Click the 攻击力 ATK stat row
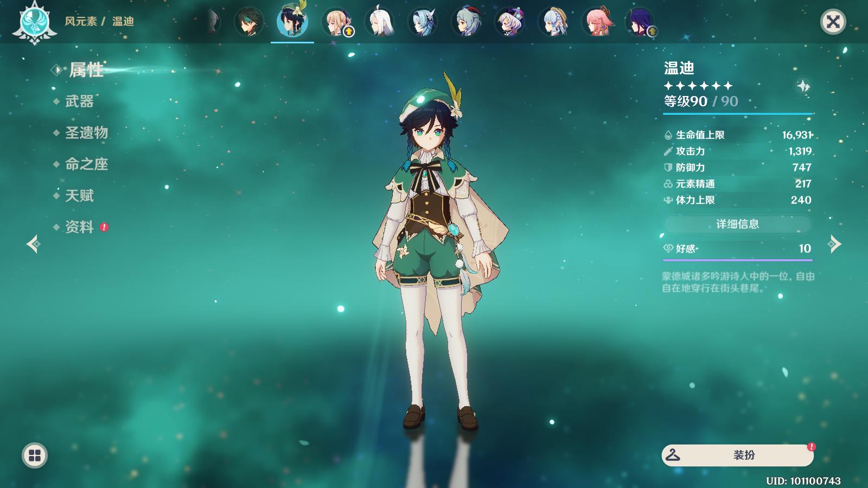The height and width of the screenshot is (488, 868). click(x=738, y=151)
